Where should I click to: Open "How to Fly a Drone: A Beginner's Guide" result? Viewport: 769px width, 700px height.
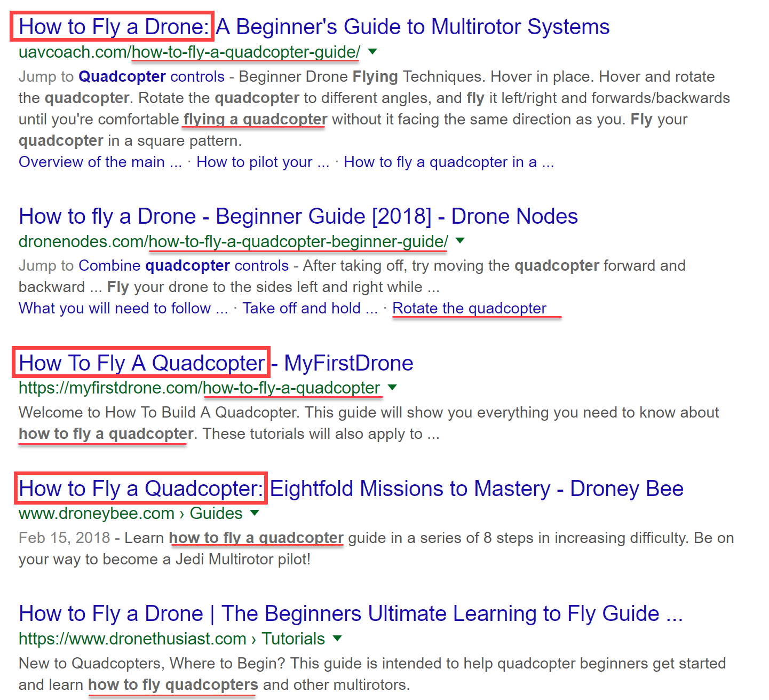(312, 26)
